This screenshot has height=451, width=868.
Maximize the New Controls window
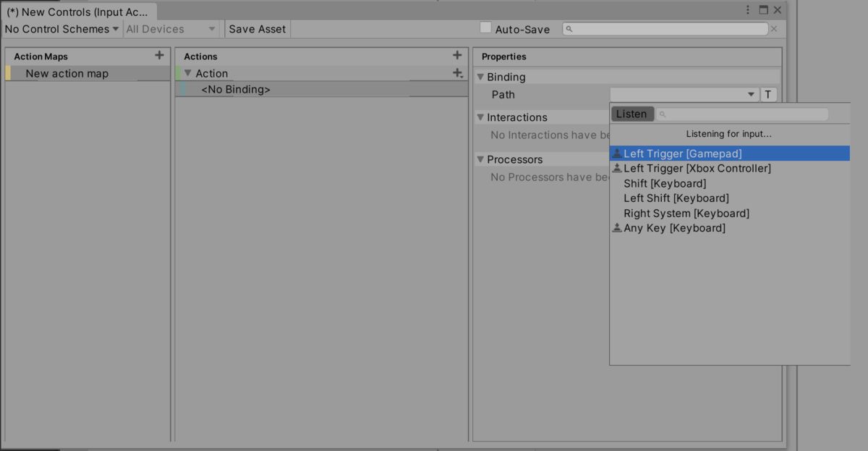763,10
